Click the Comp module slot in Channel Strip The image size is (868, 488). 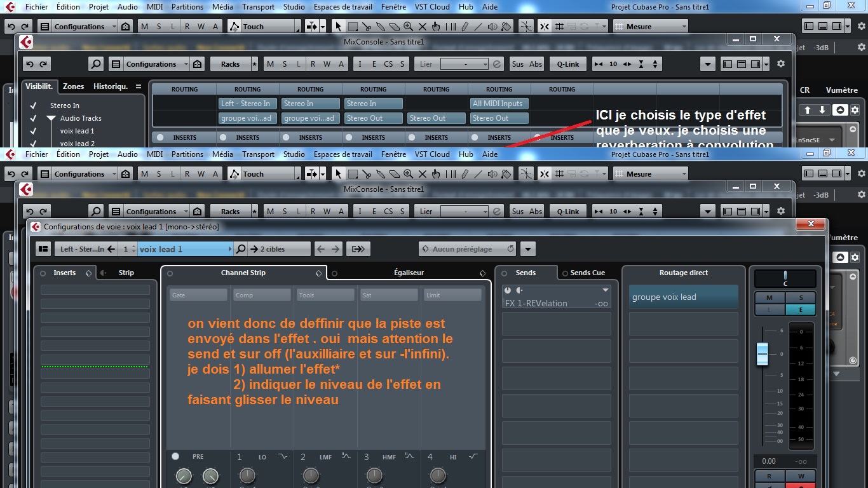coord(262,295)
